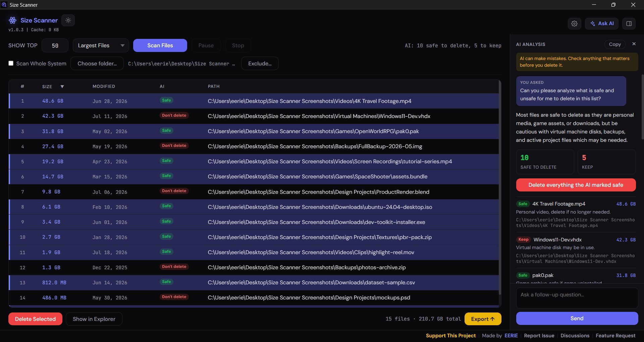Open the Support This Project link

pos(451,336)
